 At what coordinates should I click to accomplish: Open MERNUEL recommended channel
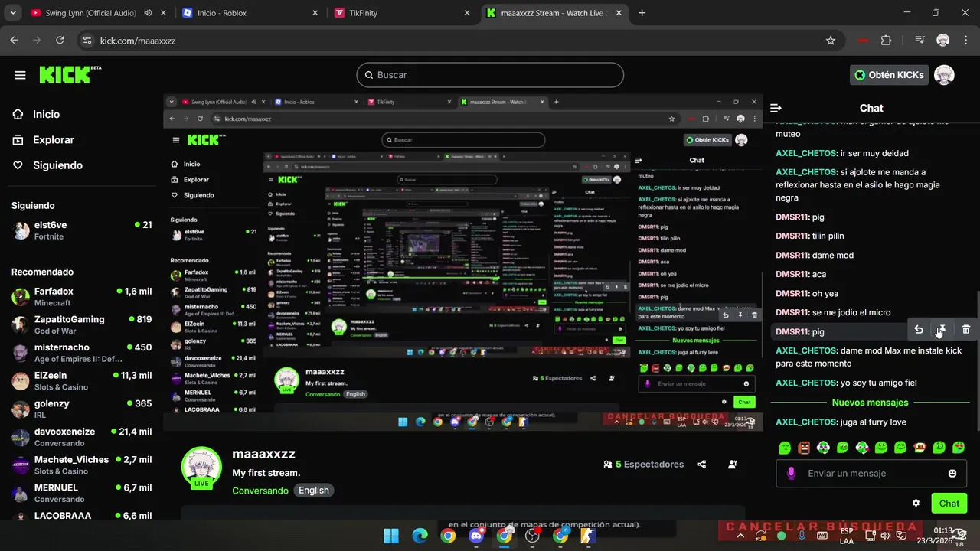(x=81, y=493)
